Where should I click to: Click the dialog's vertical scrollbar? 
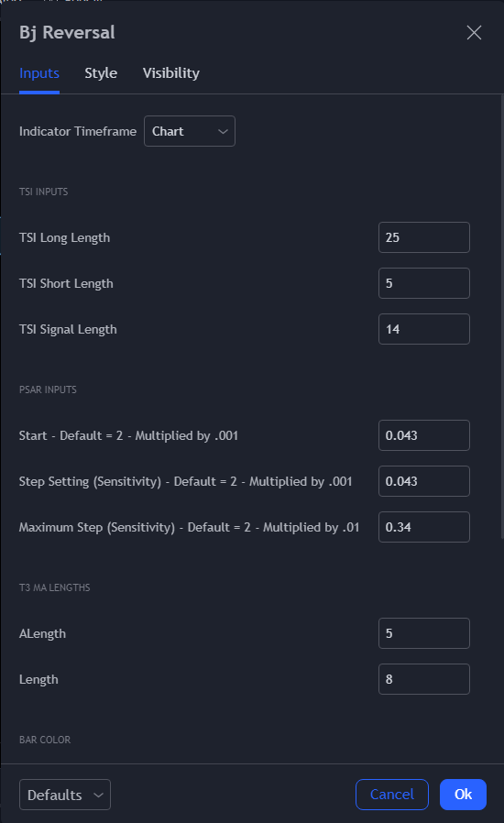pyautogui.click(x=502, y=316)
